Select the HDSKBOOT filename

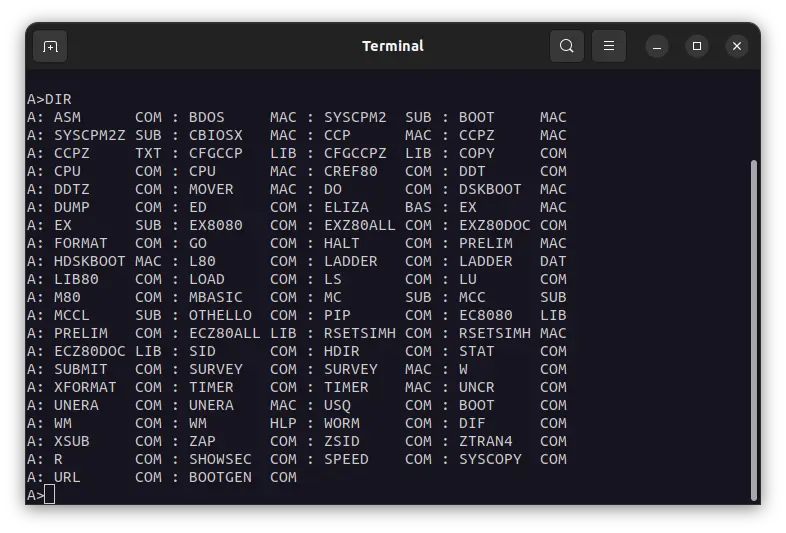click(x=90, y=262)
